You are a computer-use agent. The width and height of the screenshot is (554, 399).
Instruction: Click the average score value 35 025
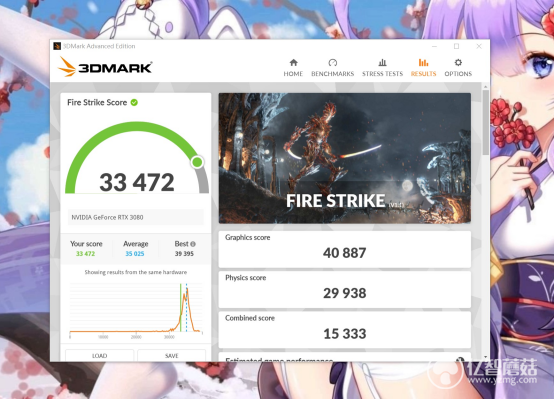[x=135, y=254]
